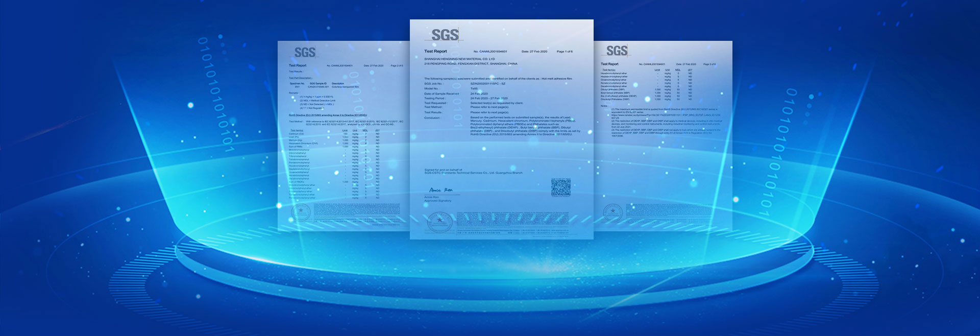Click the handwritten signature on center report
980x336 pixels.
tap(441, 190)
